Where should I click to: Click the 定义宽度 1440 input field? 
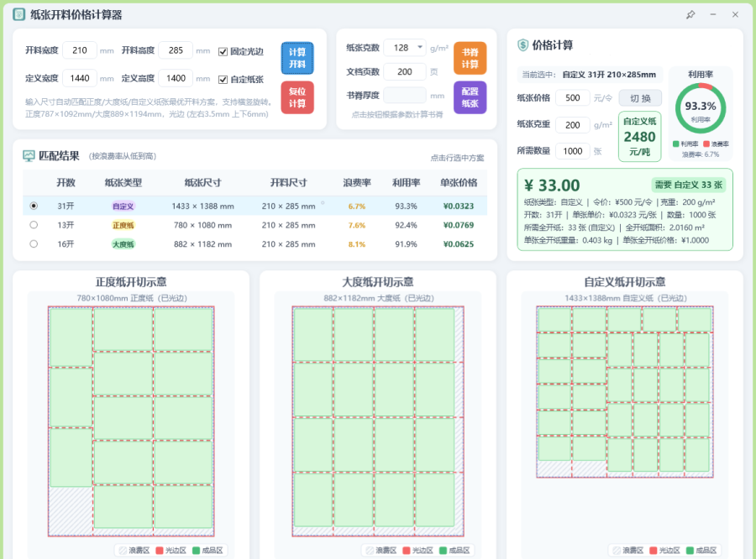click(x=80, y=78)
